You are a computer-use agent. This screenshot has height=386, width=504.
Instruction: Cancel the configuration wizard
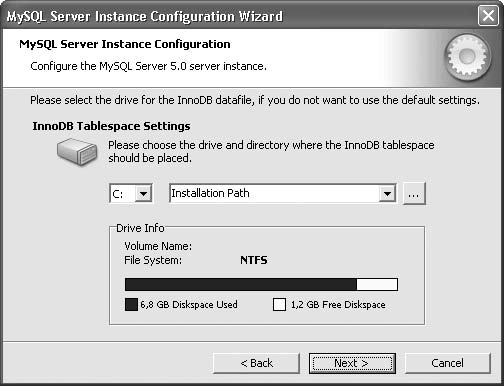[x=448, y=363]
